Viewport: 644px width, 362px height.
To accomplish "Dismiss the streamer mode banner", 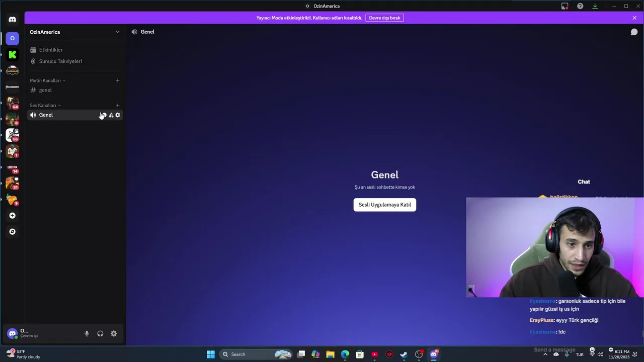I will click(x=634, y=18).
